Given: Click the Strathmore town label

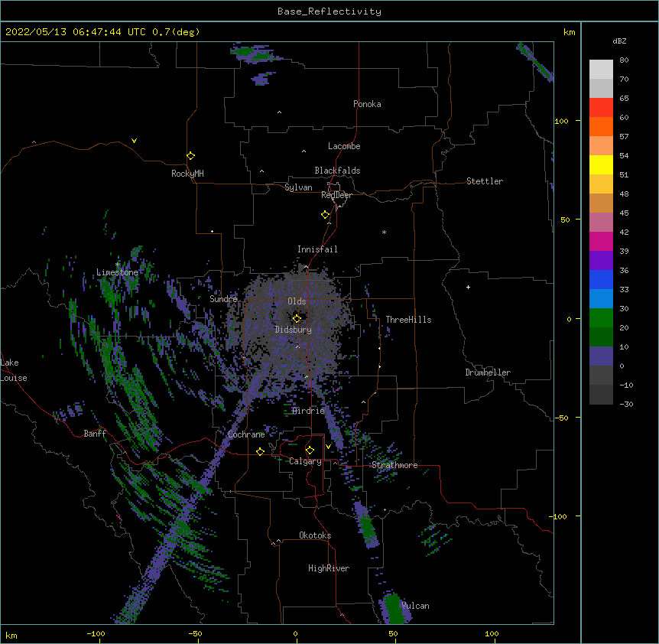Looking at the screenshot, I should pos(394,465).
